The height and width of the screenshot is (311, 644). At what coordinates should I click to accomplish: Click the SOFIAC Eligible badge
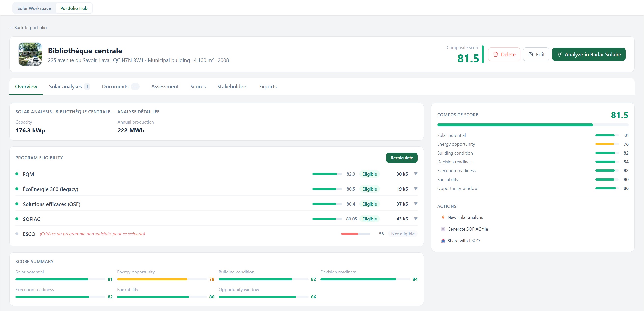click(x=370, y=219)
